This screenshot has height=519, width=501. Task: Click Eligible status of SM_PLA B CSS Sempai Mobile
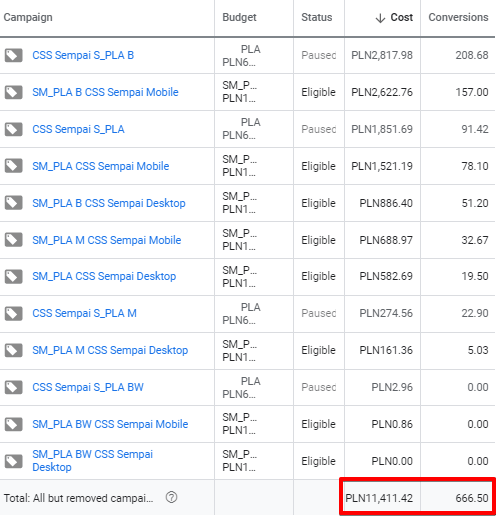(x=318, y=92)
